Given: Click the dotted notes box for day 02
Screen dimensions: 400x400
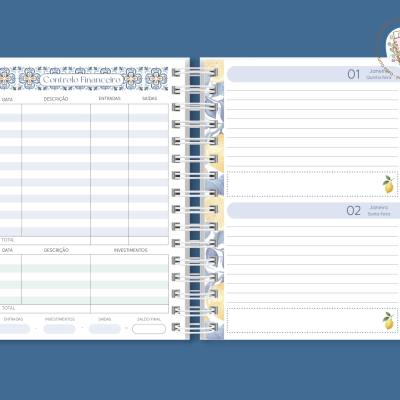Looking at the screenshot, I should pyautogui.click(x=312, y=320).
